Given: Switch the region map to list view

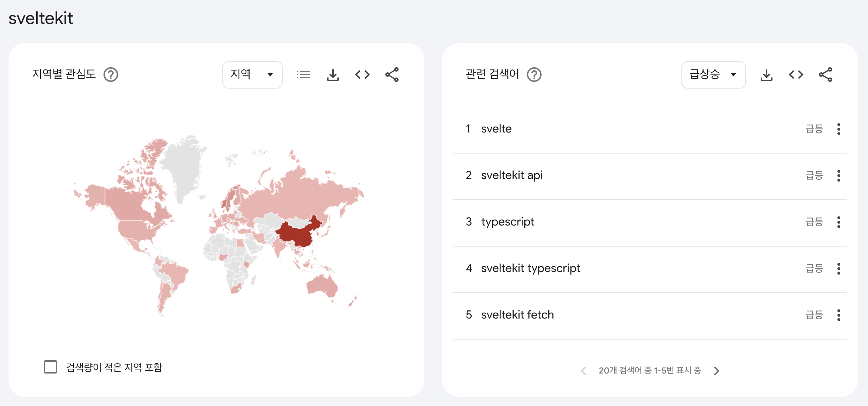Looking at the screenshot, I should pos(303,75).
